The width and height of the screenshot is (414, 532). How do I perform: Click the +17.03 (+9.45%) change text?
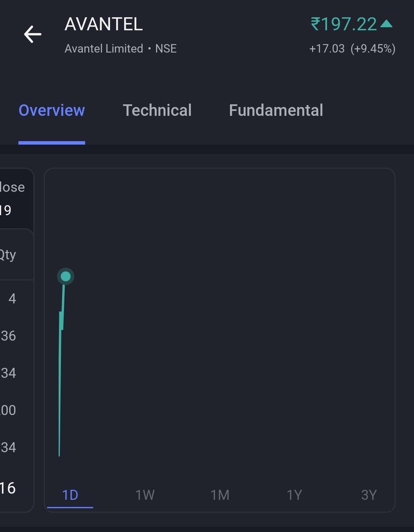pos(352,49)
